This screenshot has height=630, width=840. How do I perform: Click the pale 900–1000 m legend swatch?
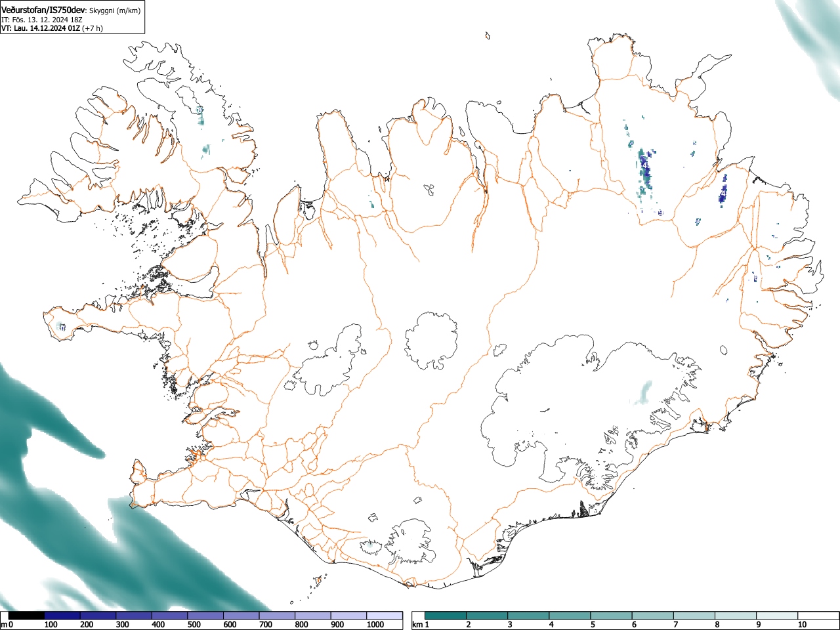coord(348,616)
